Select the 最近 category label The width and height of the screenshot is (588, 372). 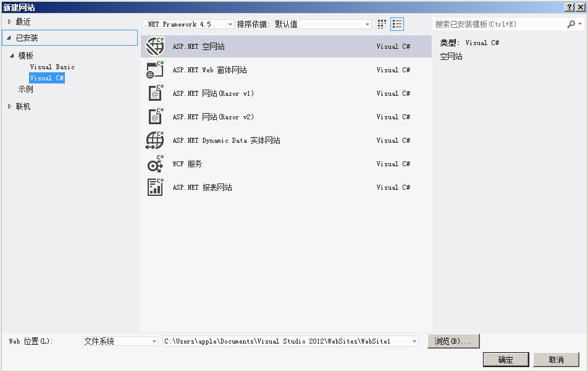[x=23, y=22]
